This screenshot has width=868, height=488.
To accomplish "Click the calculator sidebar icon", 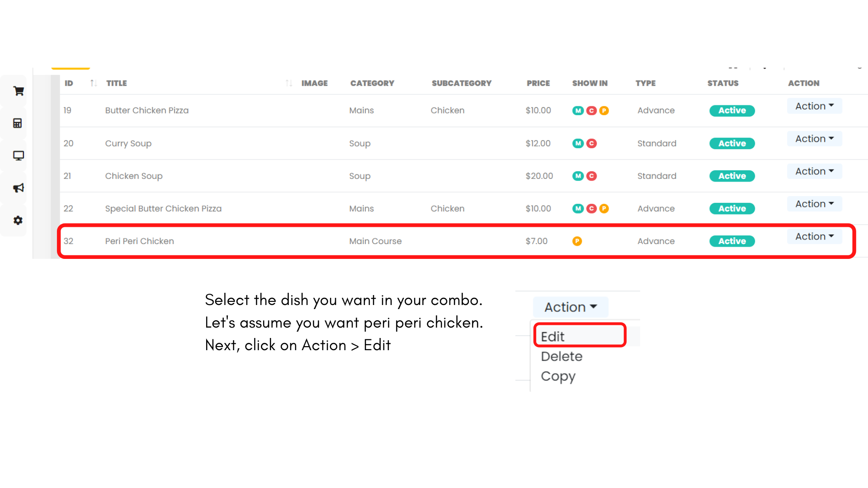I will (x=18, y=123).
